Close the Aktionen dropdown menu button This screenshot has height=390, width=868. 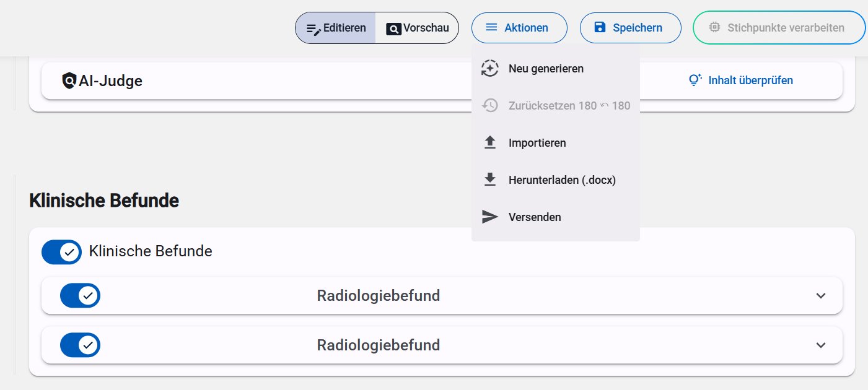(519, 28)
